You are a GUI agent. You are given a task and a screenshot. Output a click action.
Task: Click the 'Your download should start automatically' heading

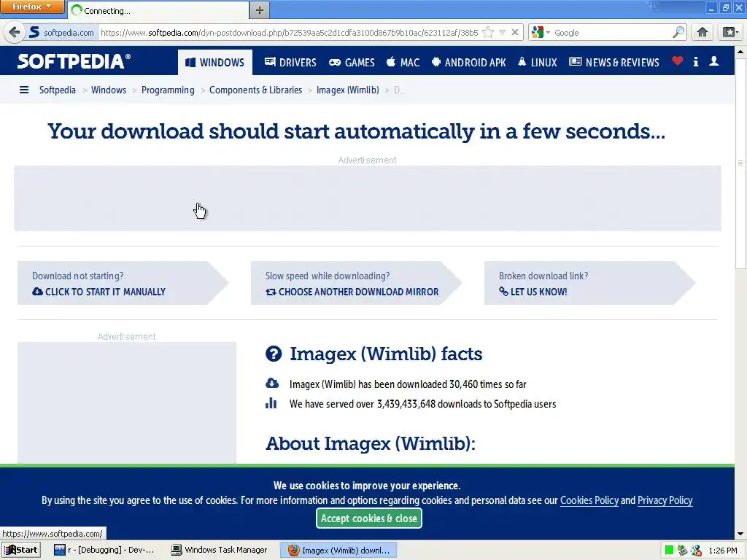(x=356, y=131)
